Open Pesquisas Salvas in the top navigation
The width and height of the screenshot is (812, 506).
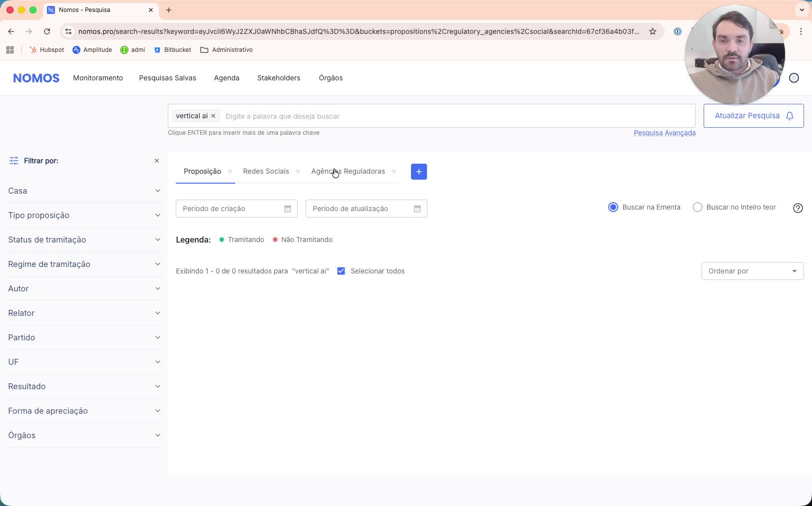167,78
